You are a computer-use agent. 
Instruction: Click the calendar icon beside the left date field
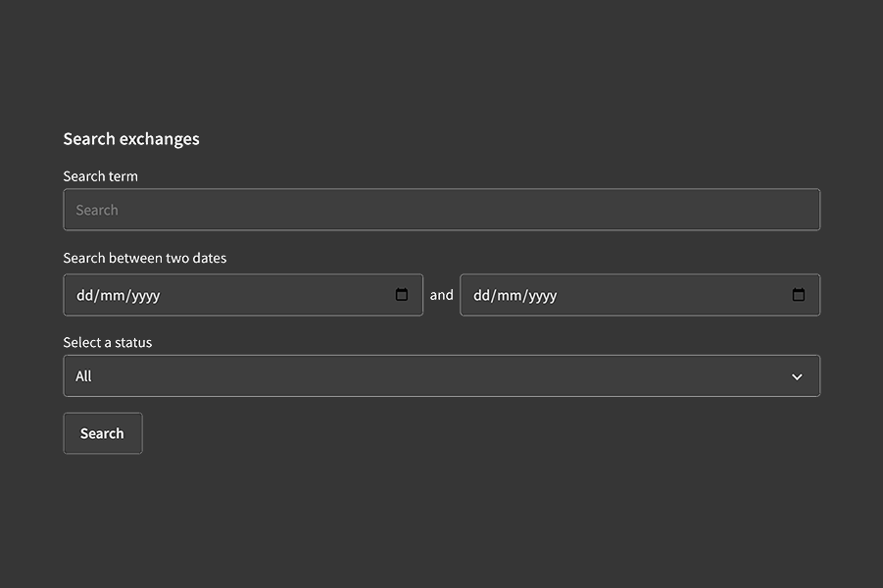(x=402, y=294)
